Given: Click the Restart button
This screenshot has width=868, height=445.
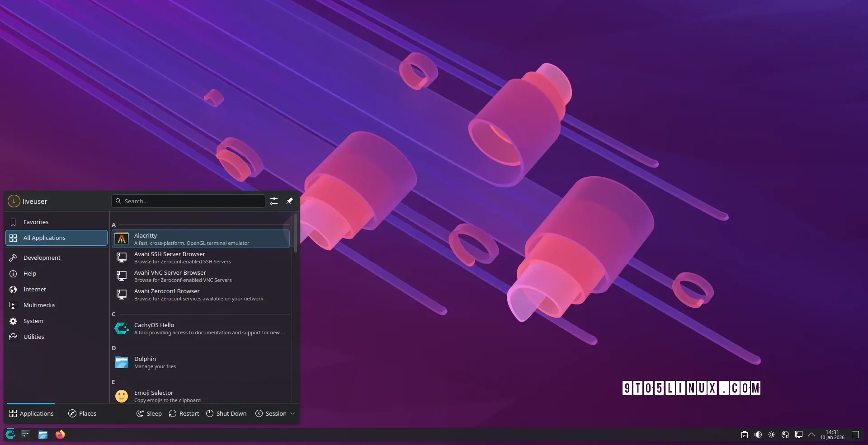Looking at the screenshot, I should (184, 413).
